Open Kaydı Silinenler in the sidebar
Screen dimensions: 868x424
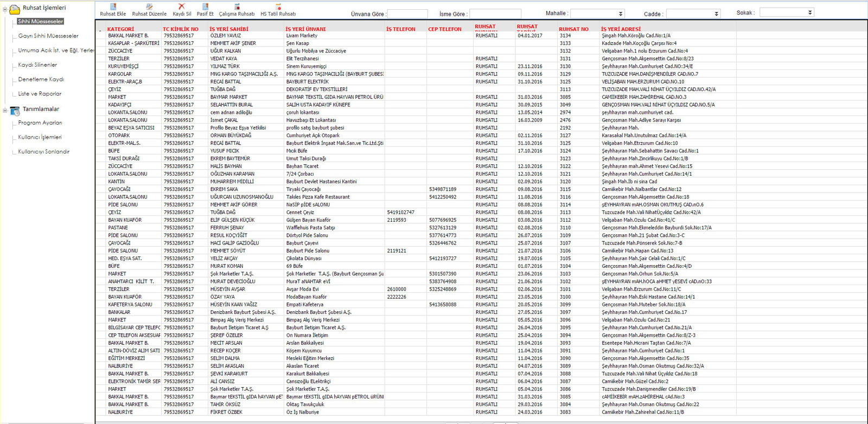pyautogui.click(x=37, y=65)
